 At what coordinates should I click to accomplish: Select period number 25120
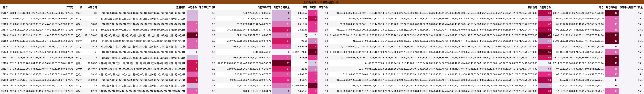[x=4, y=74]
